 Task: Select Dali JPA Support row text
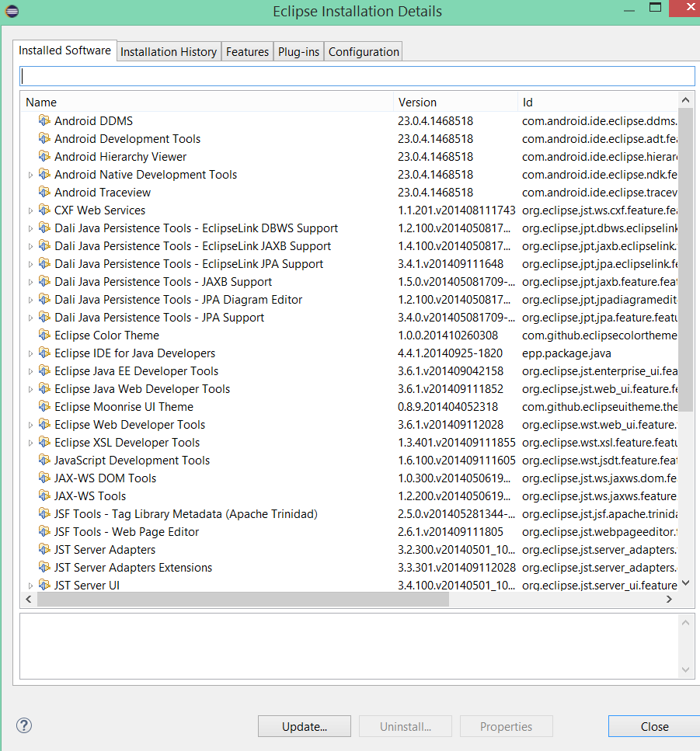pos(159,318)
